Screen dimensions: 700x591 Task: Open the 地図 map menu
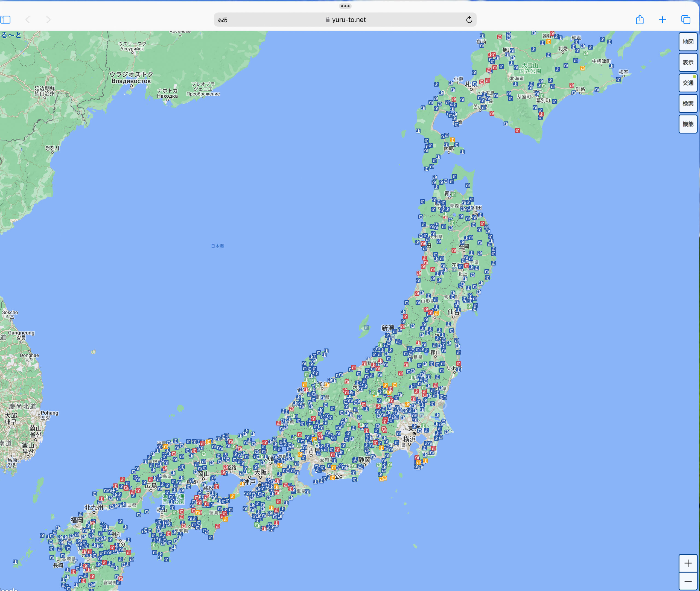coord(688,42)
